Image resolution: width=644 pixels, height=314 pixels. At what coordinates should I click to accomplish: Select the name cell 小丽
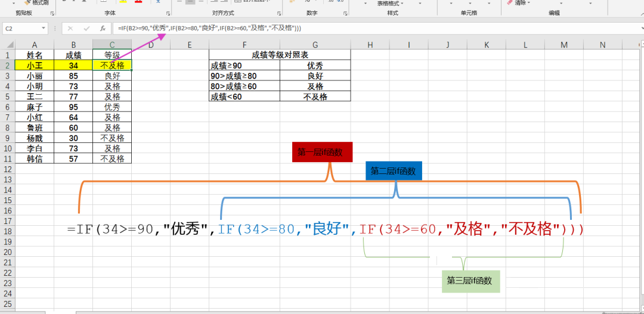[35, 76]
